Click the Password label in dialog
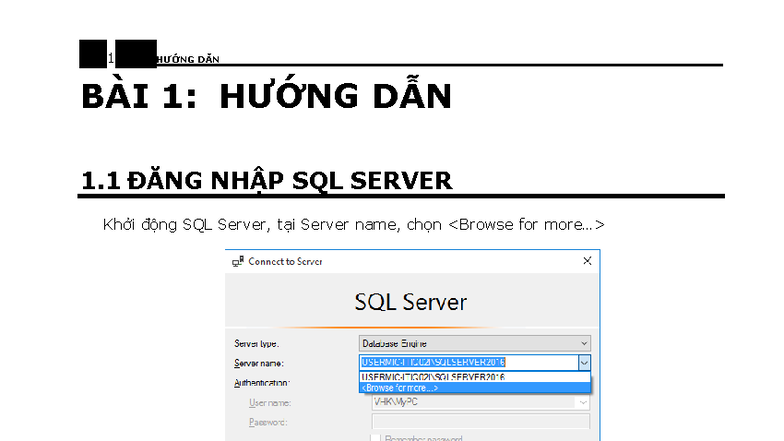This screenshot has width=784, height=441. click(268, 422)
